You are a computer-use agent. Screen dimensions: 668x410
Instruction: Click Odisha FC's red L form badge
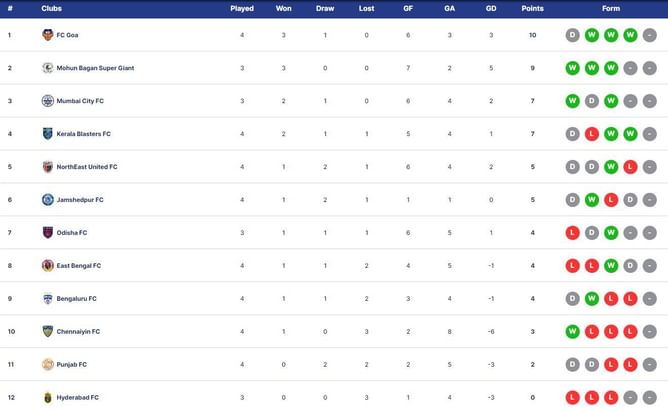[573, 233]
